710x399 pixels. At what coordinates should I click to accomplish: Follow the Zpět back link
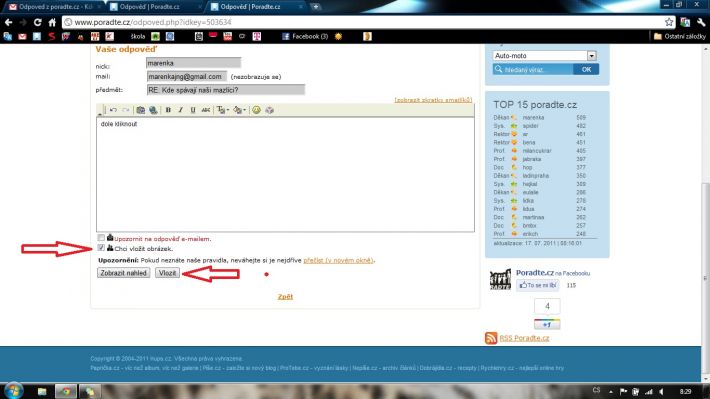(285, 297)
